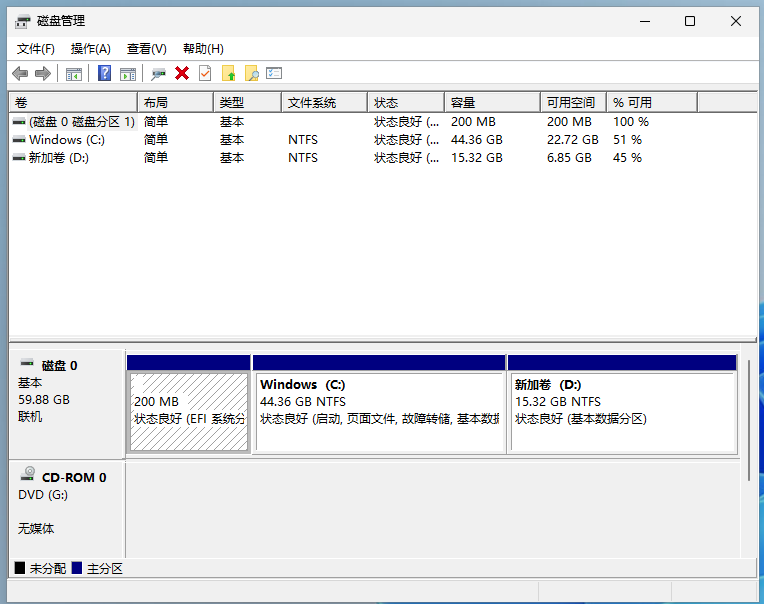This screenshot has height=604, width=764.
Task: Click the Forward arrow toolbar icon
Action: pos(43,74)
